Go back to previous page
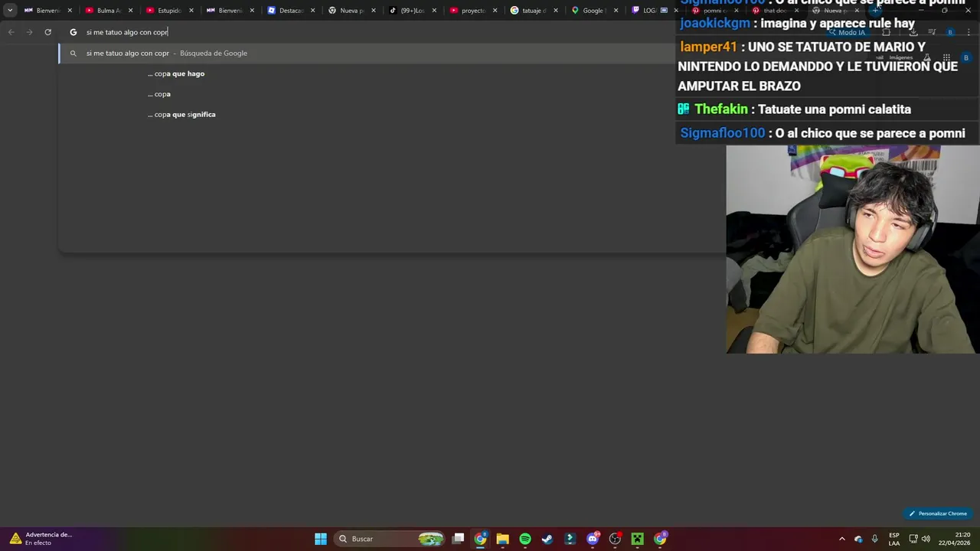Image resolution: width=980 pixels, height=551 pixels. [11, 32]
